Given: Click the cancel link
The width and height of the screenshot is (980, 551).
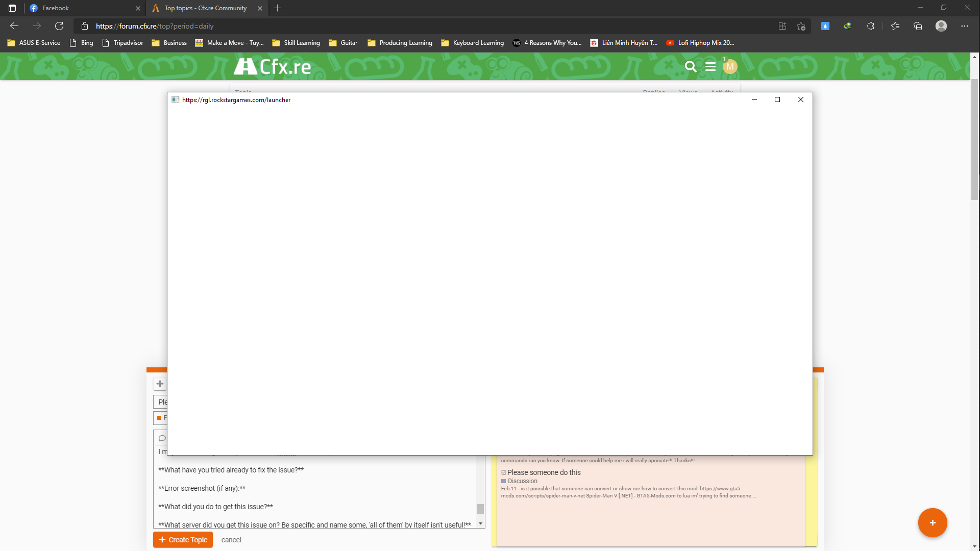Looking at the screenshot, I should tap(231, 540).
